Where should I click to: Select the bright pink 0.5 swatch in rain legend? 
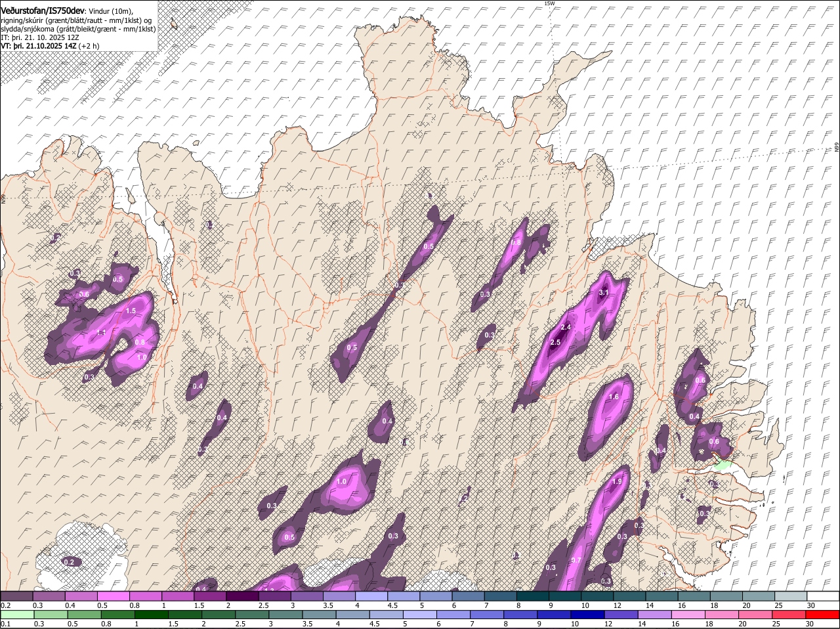pyautogui.click(x=113, y=596)
